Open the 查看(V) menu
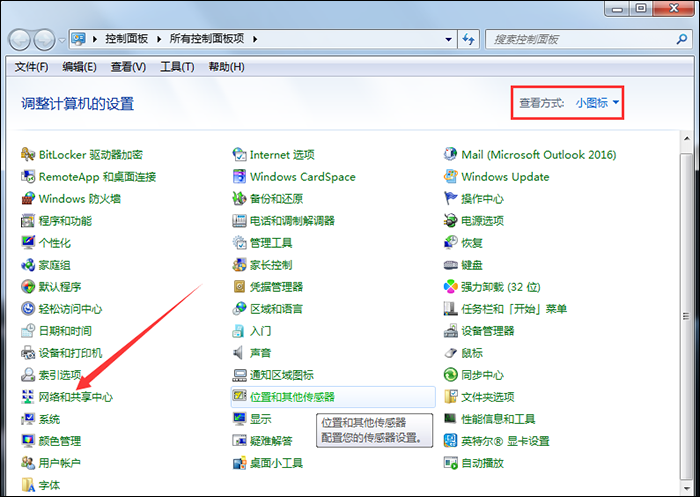700x497 pixels. (128, 67)
